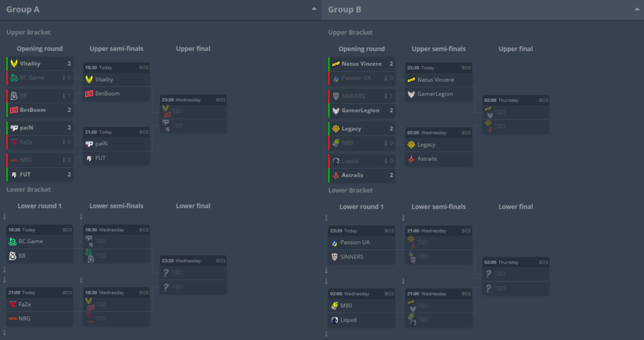This screenshot has height=340, width=644.
Task: Click GamerLegion logo in opening round
Action: click(336, 111)
